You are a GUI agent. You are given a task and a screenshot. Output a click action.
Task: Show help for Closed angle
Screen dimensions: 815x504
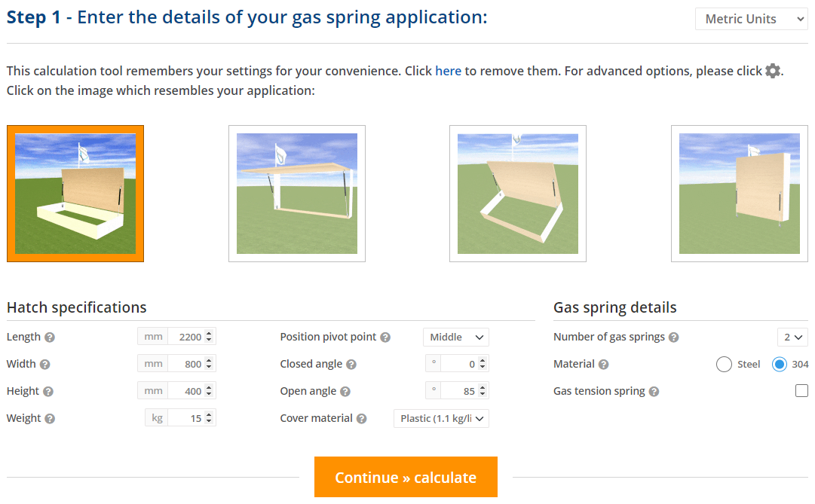(x=351, y=365)
